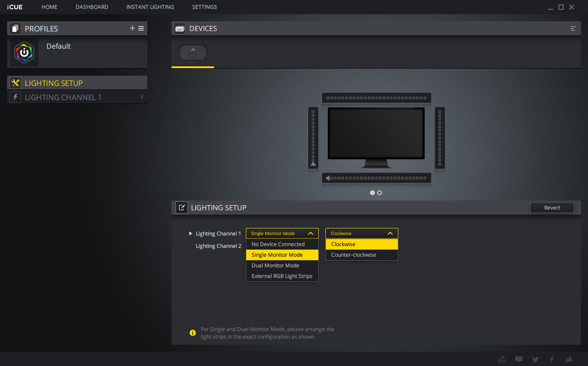Choose External RGB Light Strips option
Image resolution: width=588 pixels, height=366 pixels.
point(282,276)
